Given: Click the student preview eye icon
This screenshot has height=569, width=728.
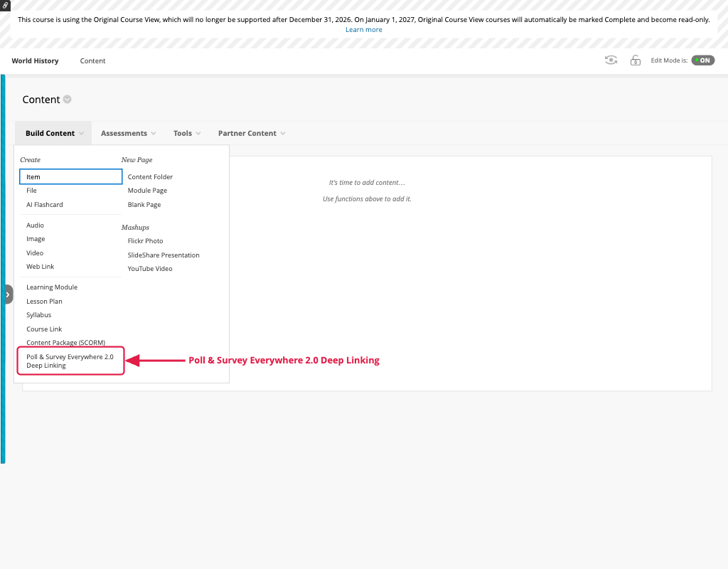Looking at the screenshot, I should tap(611, 60).
